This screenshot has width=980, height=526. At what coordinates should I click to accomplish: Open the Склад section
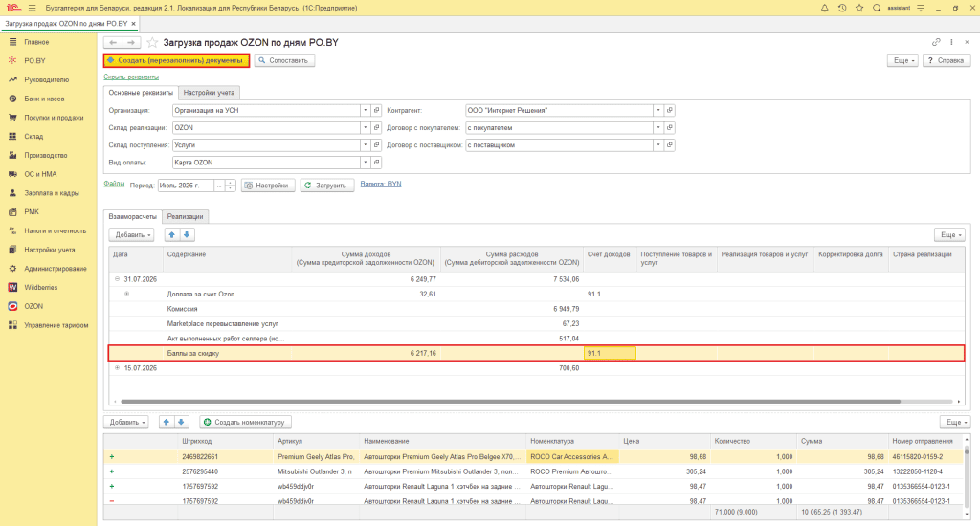coord(33,136)
